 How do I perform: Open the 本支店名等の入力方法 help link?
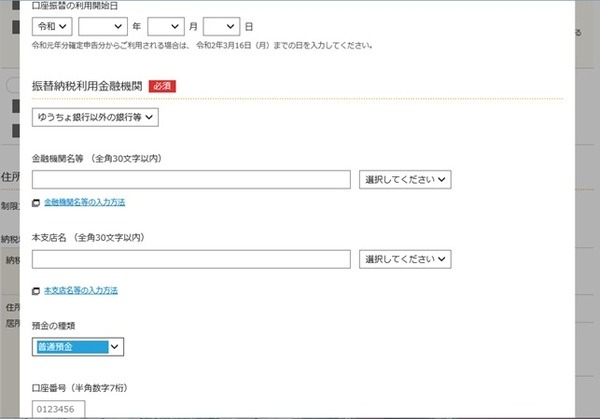pos(81,290)
